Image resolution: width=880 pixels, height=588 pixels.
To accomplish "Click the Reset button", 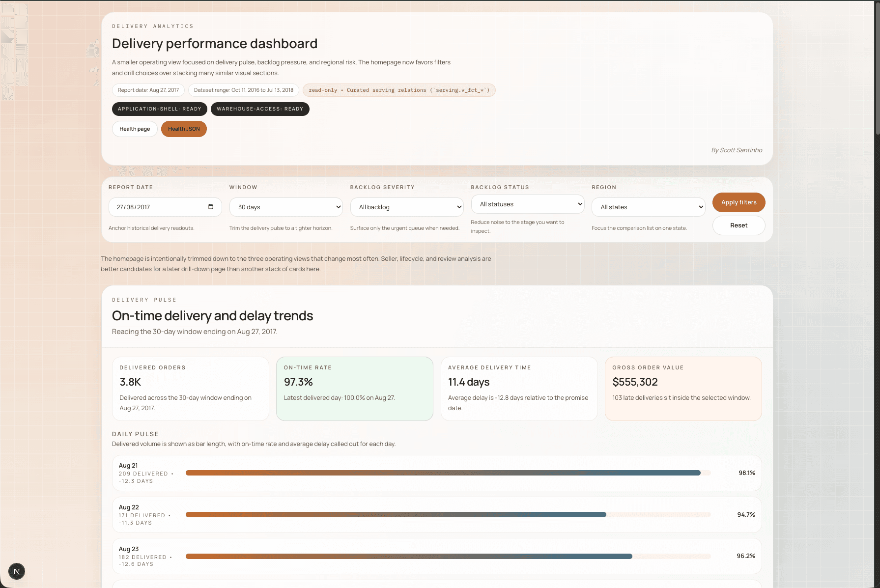I will (x=738, y=225).
